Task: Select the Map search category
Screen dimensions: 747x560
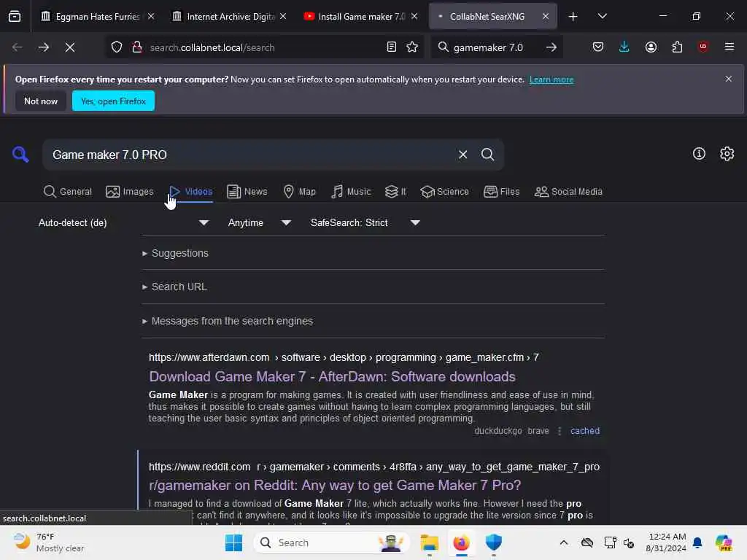Action: [300, 192]
